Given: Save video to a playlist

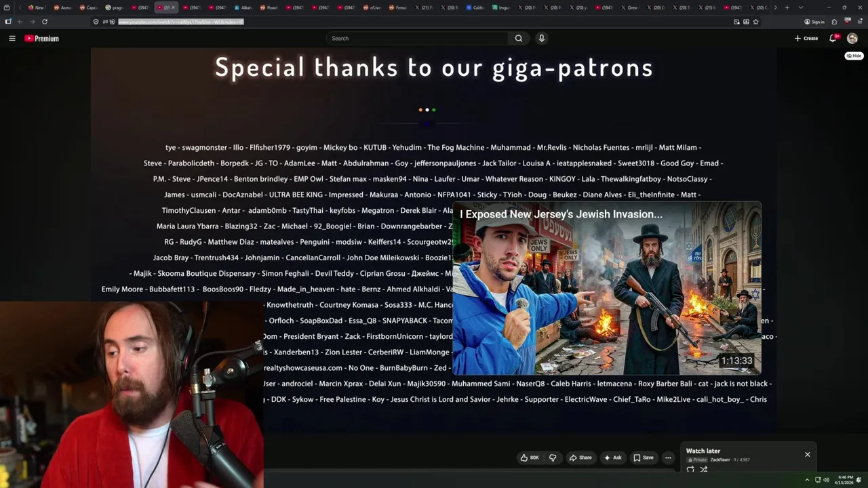Looking at the screenshot, I should 644,457.
